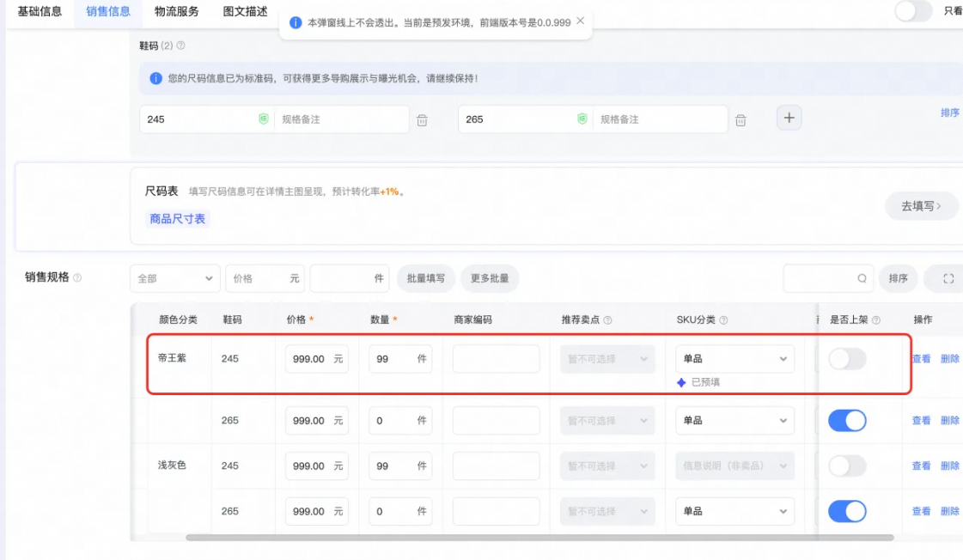963x560 pixels.
Task: Click 查看 link in 帝王紫 245 row
Action: 921,359
